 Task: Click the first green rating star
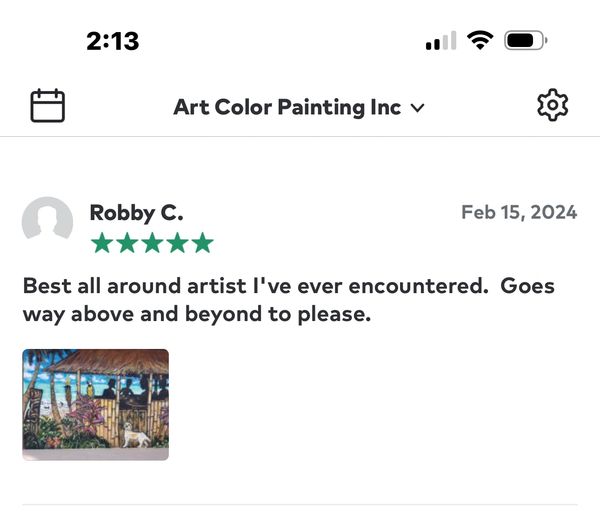click(x=101, y=243)
